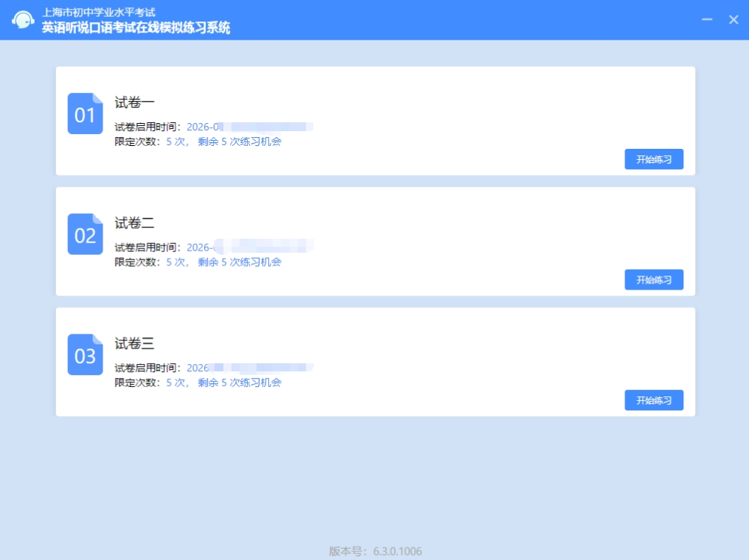749x560 pixels.
Task: Click the 03 exam paper icon
Action: click(x=85, y=355)
